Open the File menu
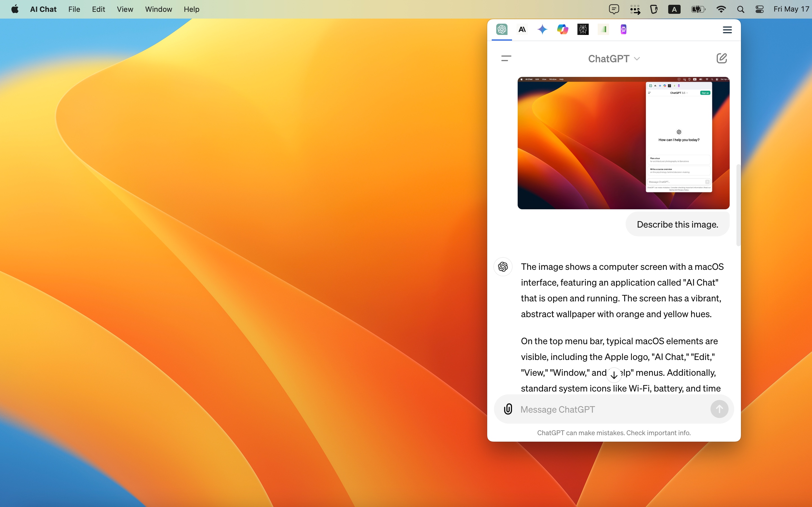Screen dimensions: 812x507 click(74, 9)
